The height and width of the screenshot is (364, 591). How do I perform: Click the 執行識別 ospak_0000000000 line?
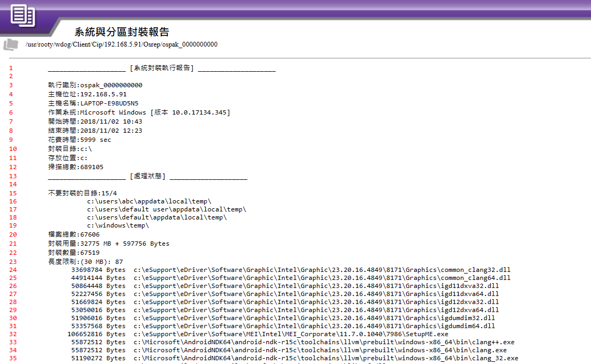tap(95, 85)
